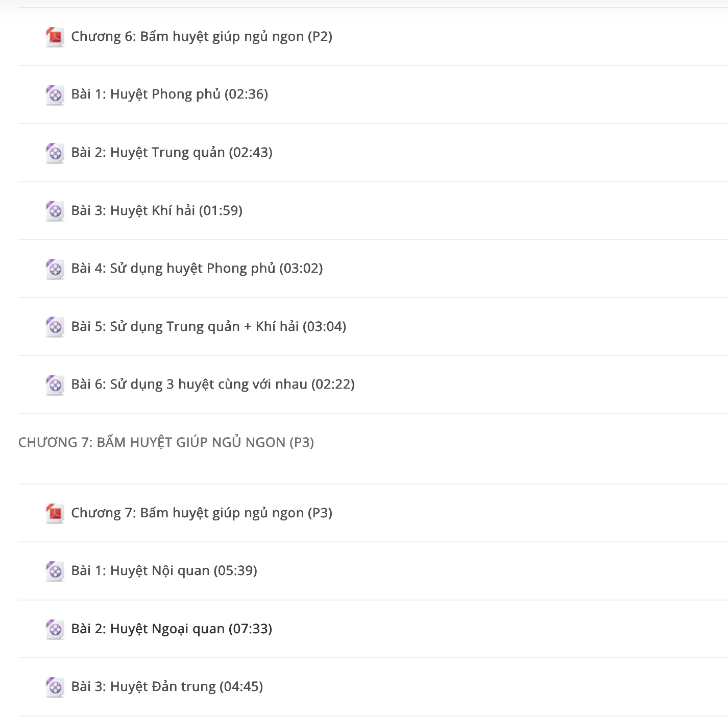Open Bài 5: Sử dụng Trung quản + Khí hải
Viewport: 728px width, 717px height.
(x=208, y=327)
